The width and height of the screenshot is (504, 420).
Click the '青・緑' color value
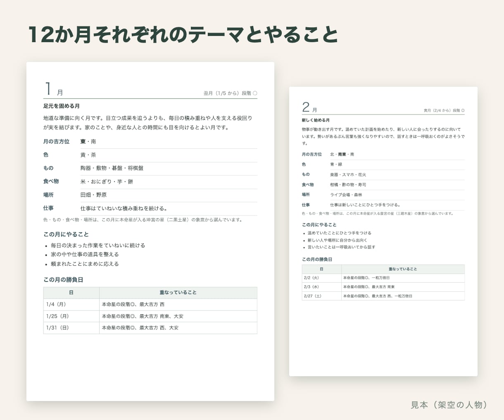336,165
